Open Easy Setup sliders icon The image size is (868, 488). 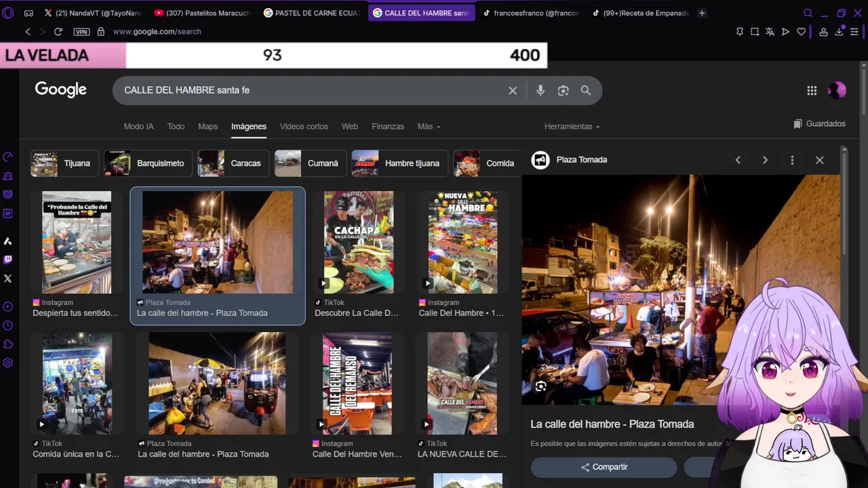pos(854,32)
